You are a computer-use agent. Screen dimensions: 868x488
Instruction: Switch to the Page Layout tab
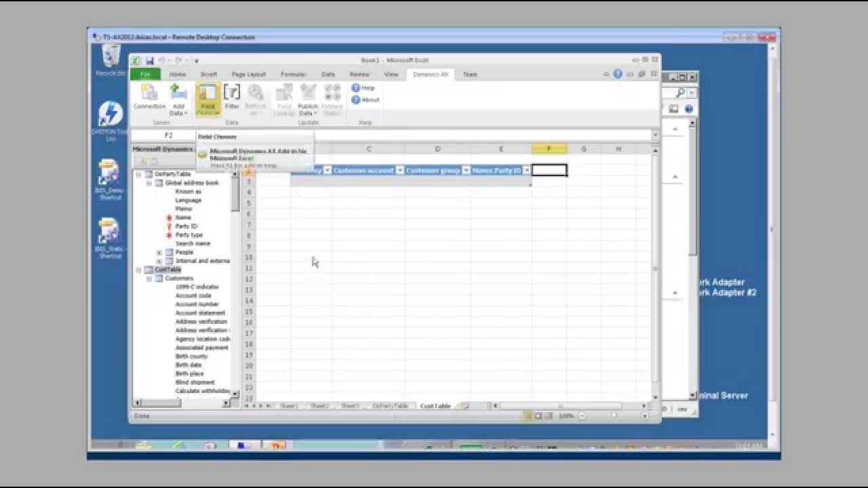[249, 74]
